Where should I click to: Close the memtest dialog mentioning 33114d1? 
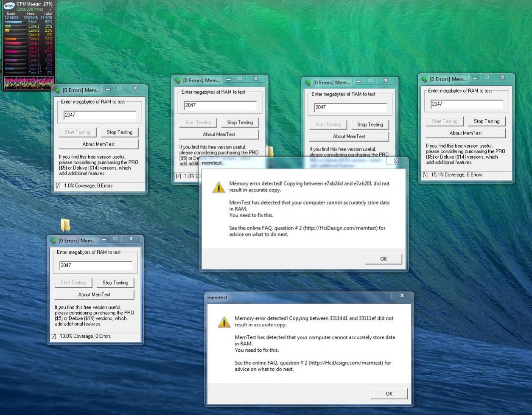(x=402, y=295)
